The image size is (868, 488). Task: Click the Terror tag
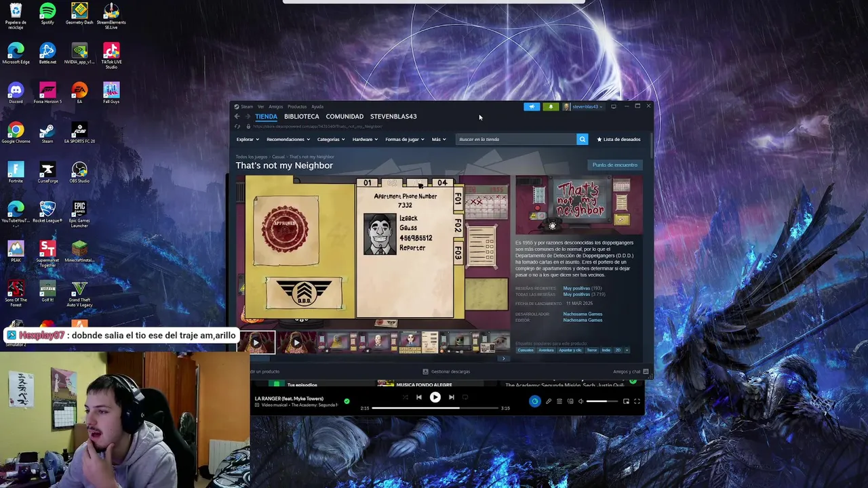tap(592, 350)
